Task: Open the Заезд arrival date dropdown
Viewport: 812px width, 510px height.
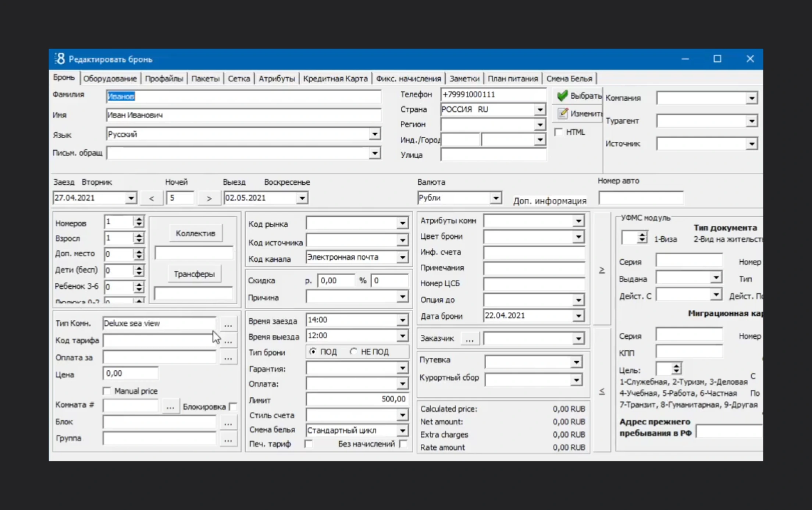Action: [x=131, y=198]
